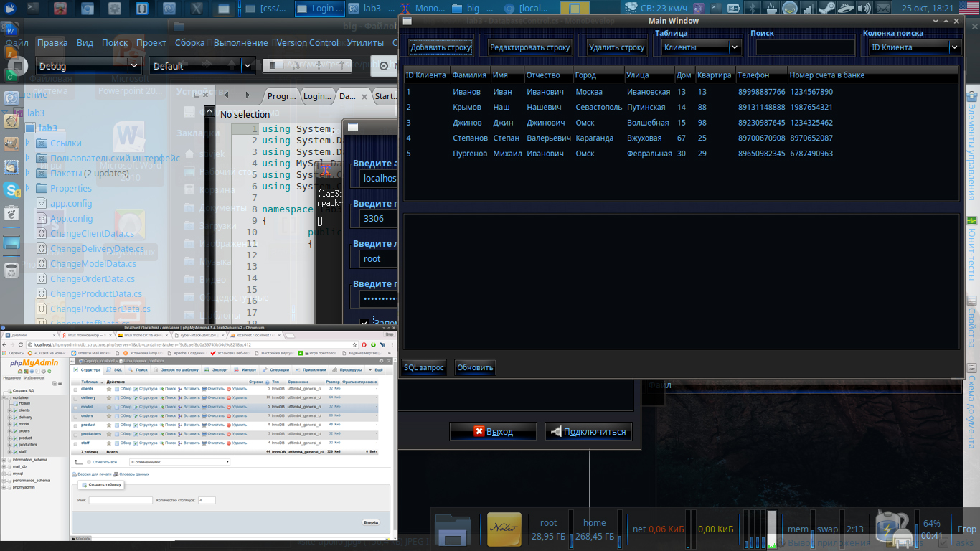Expand the Properties folder in the solution tree

28,188
